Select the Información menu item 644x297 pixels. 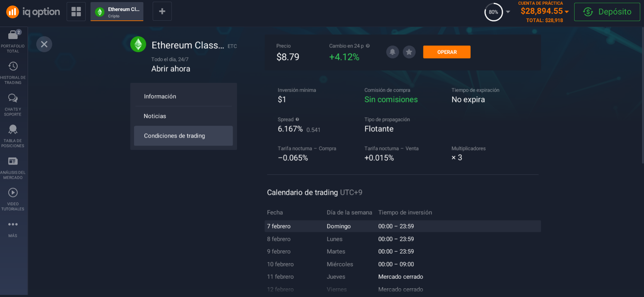pyautogui.click(x=183, y=96)
